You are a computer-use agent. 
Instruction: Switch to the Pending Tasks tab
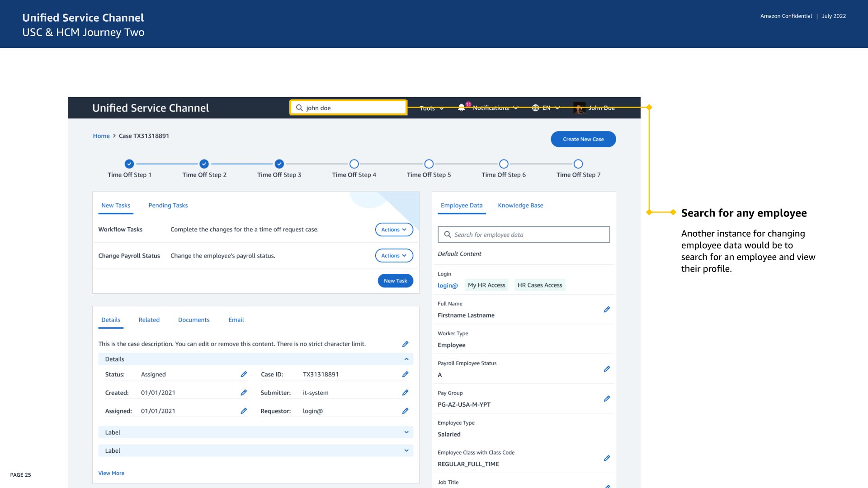click(x=168, y=205)
